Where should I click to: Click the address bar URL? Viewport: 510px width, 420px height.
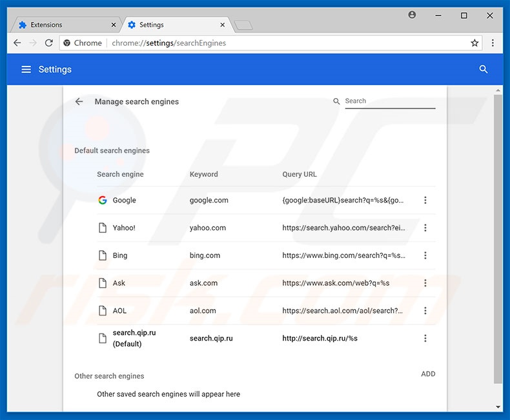tap(168, 43)
